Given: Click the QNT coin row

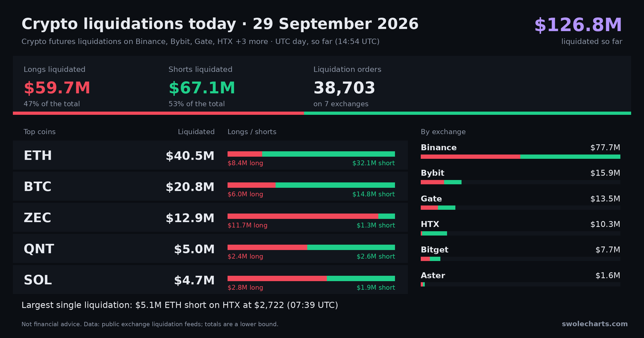Looking at the screenshot, I should [x=210, y=249].
